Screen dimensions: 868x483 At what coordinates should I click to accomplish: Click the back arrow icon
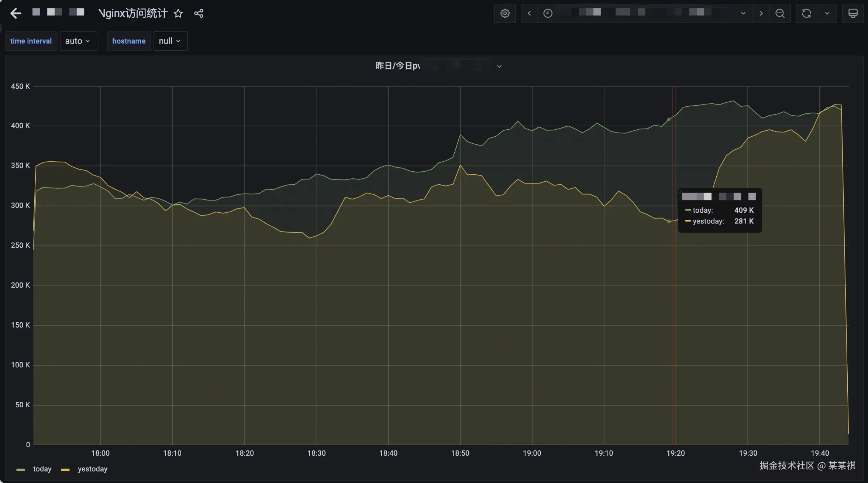[x=15, y=13]
